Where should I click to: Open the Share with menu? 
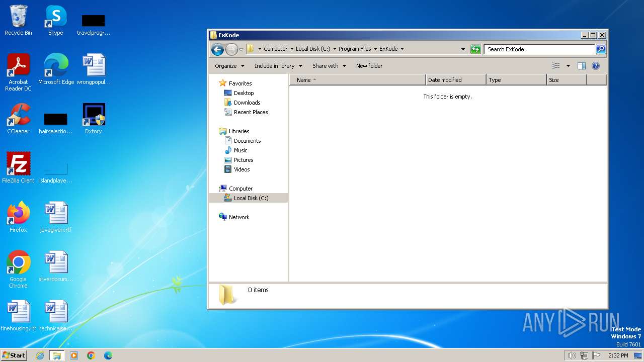[329, 66]
